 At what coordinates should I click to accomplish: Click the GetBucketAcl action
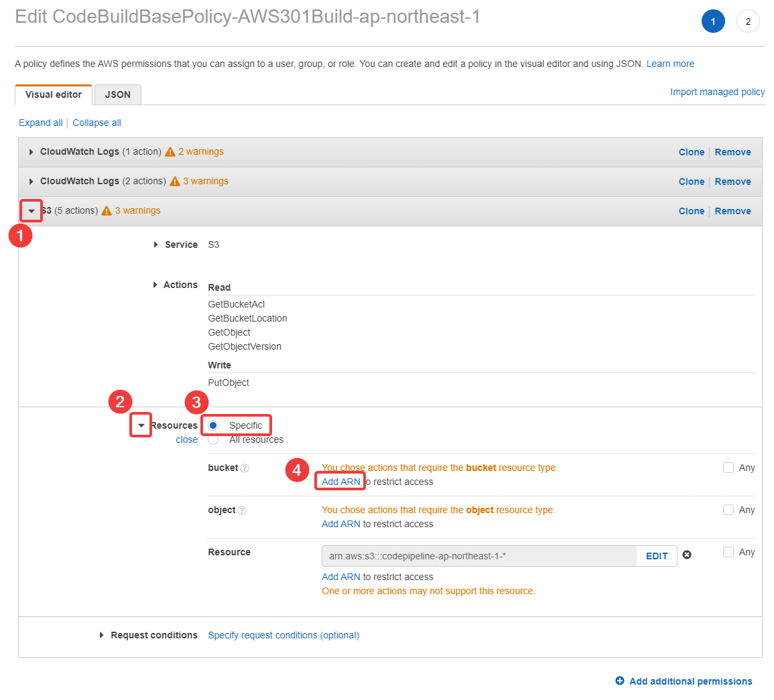pos(237,304)
